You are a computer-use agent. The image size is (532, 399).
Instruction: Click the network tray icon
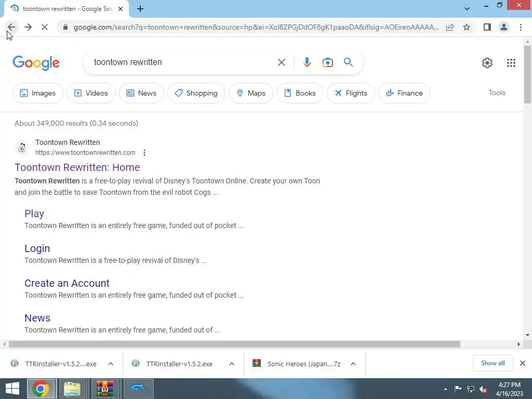(x=471, y=389)
